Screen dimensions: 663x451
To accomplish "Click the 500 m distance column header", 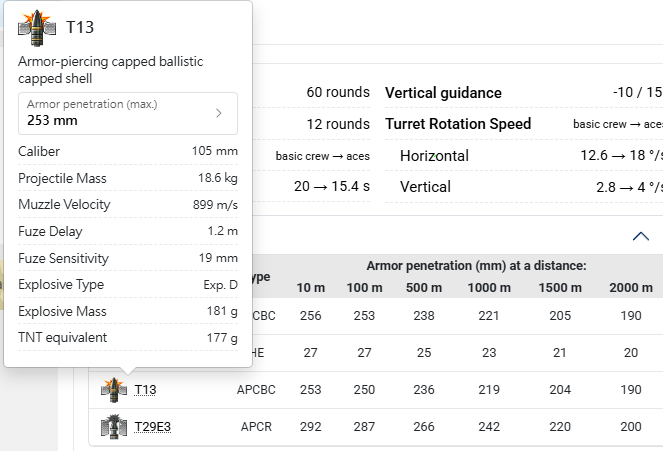I will pos(424,288).
